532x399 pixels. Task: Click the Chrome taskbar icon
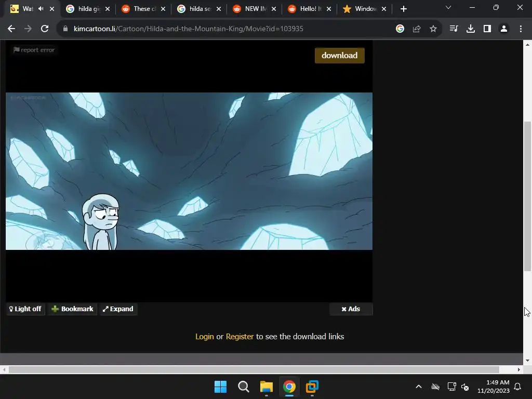point(289,387)
